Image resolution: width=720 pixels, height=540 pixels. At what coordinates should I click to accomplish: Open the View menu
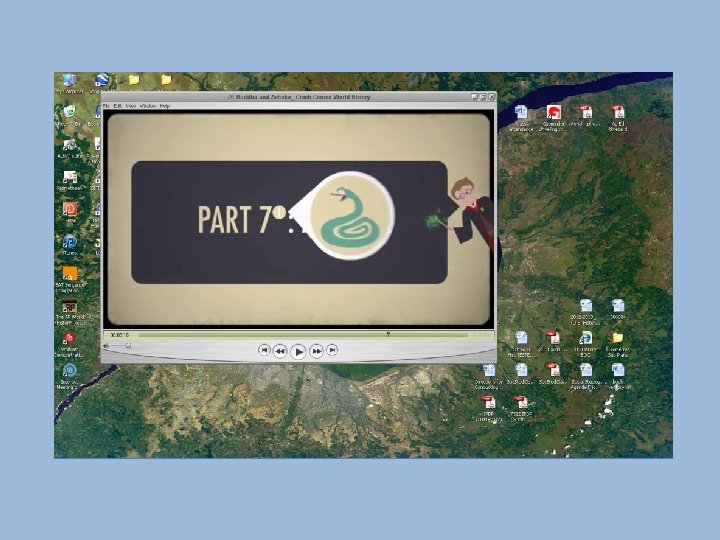131,106
